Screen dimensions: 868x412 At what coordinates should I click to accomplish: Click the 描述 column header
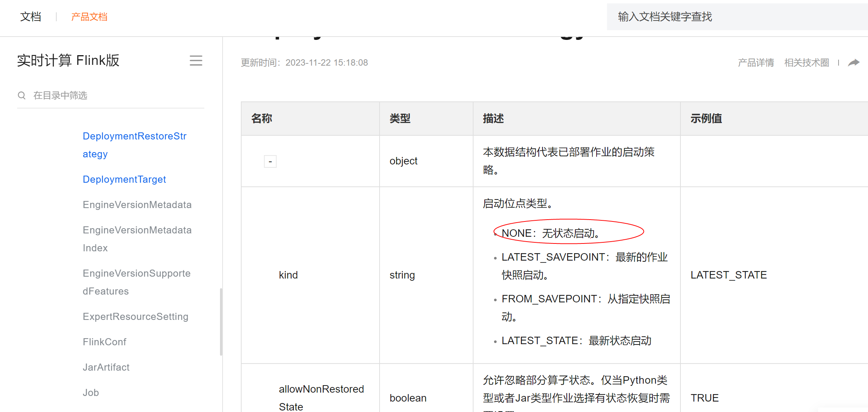point(493,119)
